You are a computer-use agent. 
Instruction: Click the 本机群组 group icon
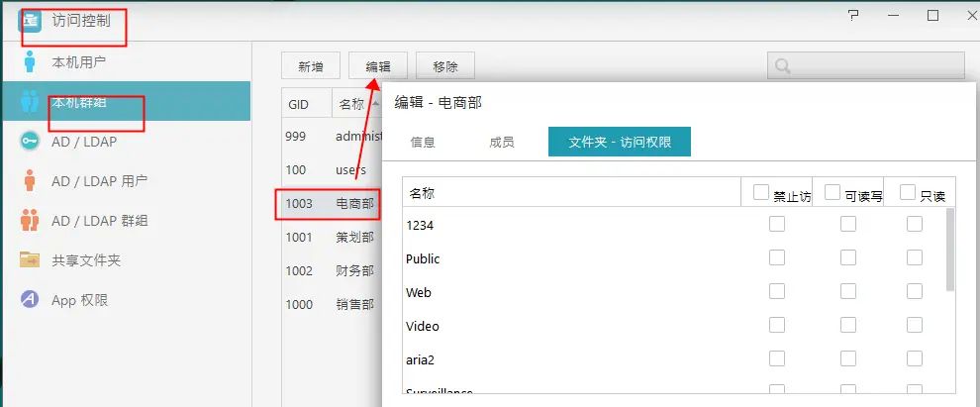30,101
